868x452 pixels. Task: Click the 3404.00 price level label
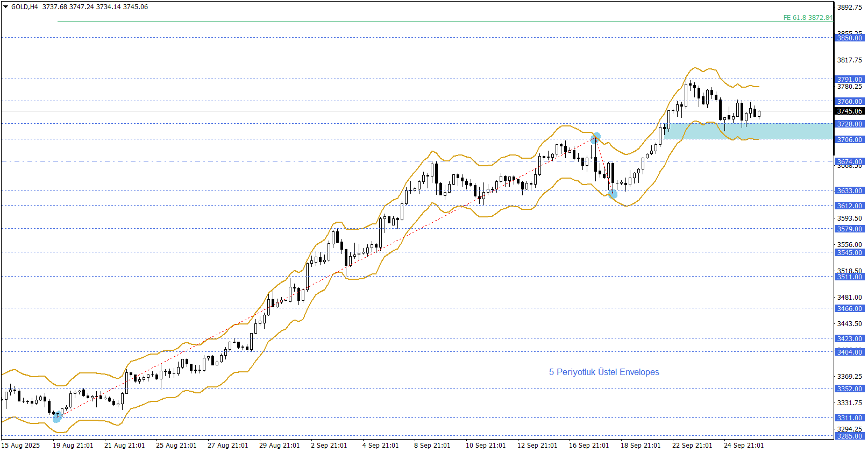pyautogui.click(x=850, y=352)
